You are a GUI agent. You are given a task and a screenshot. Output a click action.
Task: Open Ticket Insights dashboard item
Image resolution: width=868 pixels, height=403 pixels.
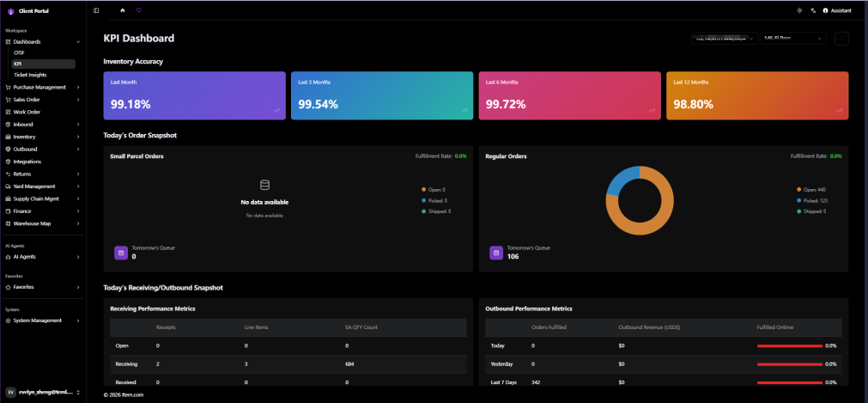43,75
